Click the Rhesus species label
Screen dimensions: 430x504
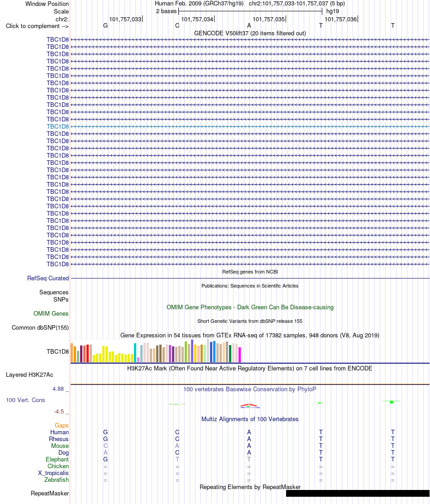click(59, 439)
